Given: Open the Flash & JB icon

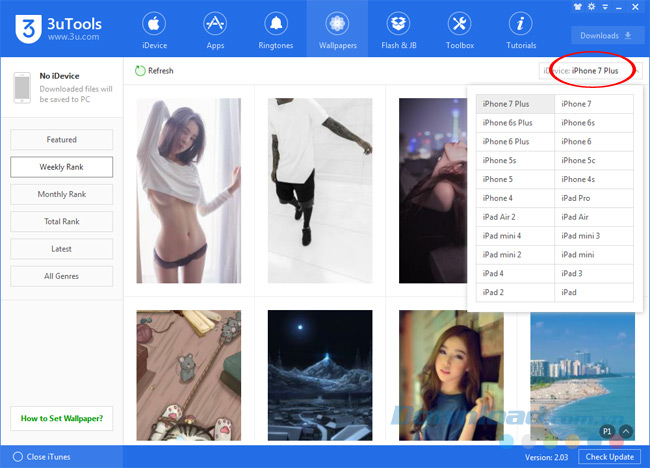Looking at the screenshot, I should (398, 24).
